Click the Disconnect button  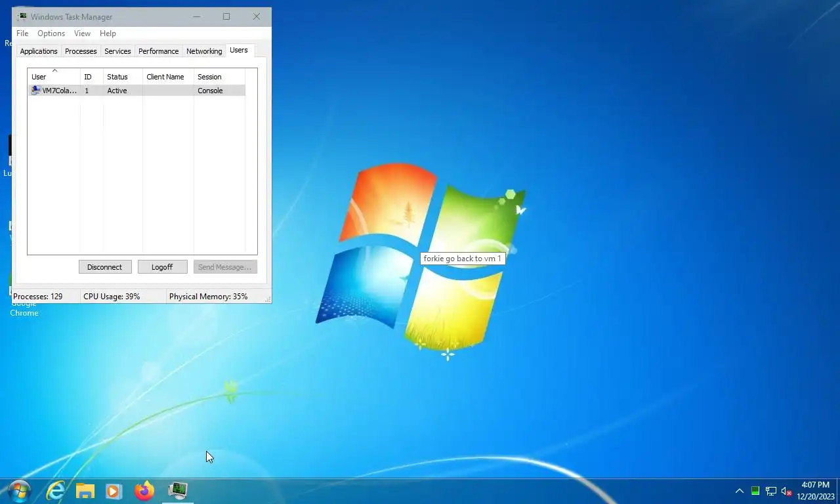(x=105, y=267)
